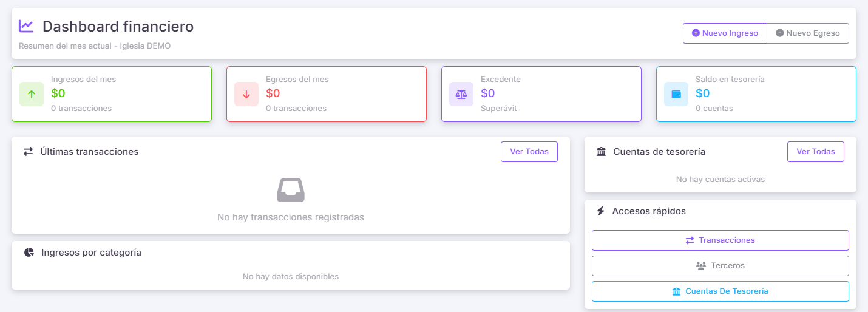Click the bank icon beside Cuentas de tesorería
The image size is (868, 312).
(602, 152)
